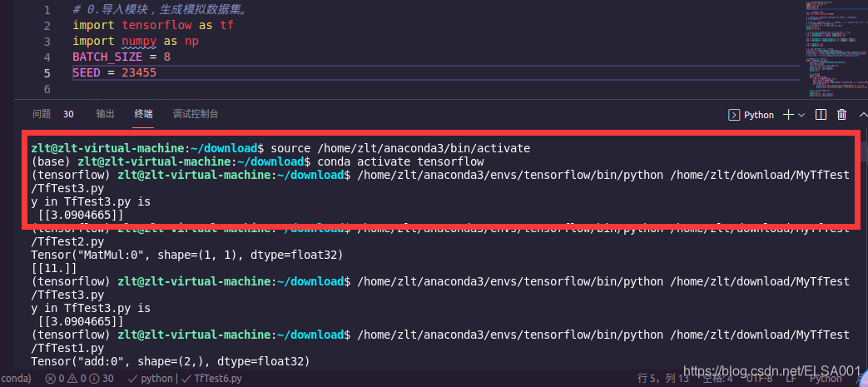This screenshot has height=387, width=868.
Task: Click terminal line 'source /home/zlt/anaconda3/bin/activate'
Action: point(401,148)
